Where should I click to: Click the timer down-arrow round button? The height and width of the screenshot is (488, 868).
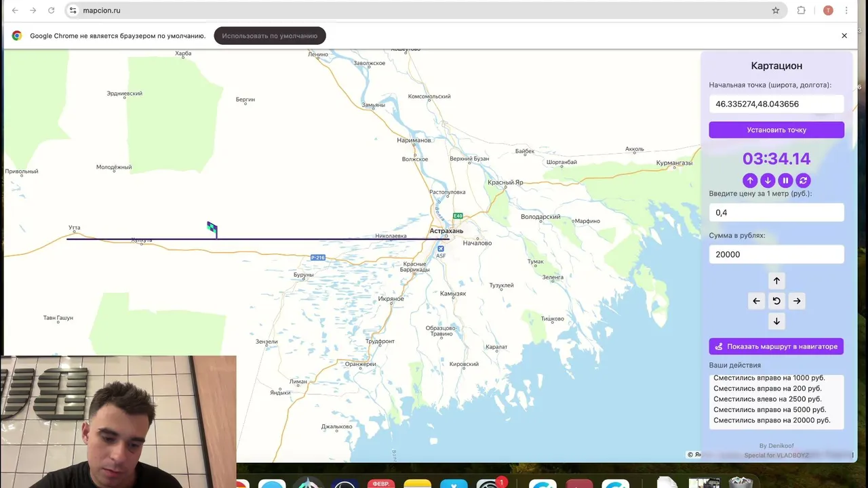point(768,180)
